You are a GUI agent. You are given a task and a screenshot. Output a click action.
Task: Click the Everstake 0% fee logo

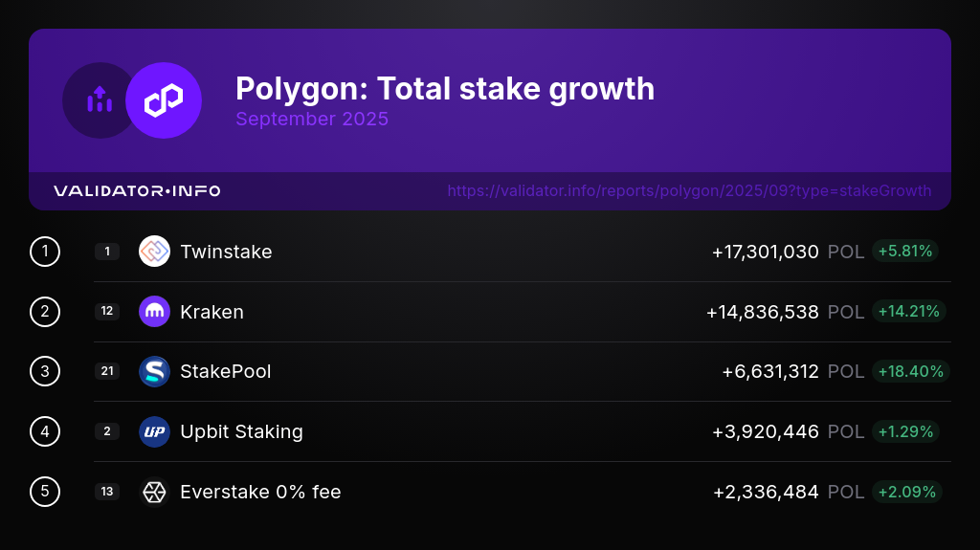pos(154,492)
